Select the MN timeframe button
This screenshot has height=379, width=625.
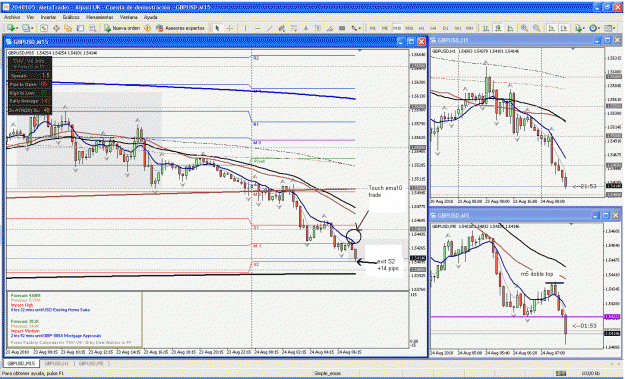470,28
